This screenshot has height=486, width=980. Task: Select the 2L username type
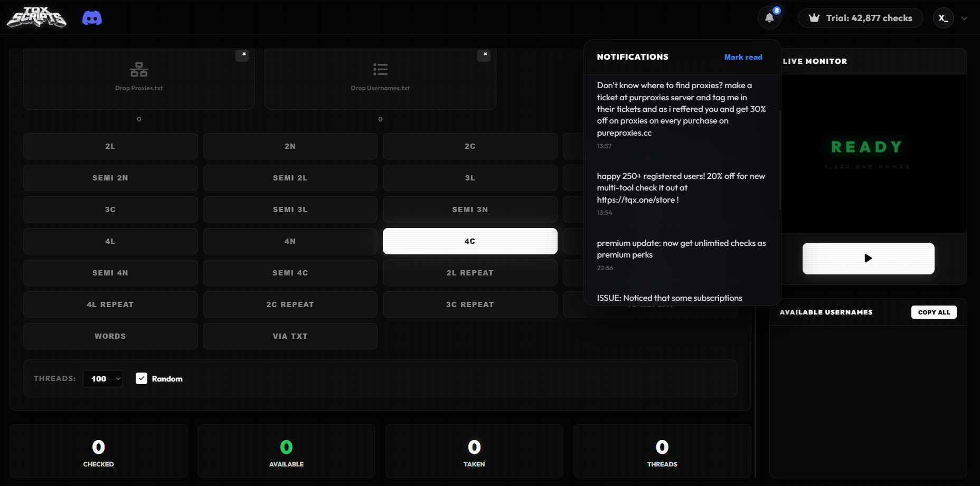[x=110, y=146]
